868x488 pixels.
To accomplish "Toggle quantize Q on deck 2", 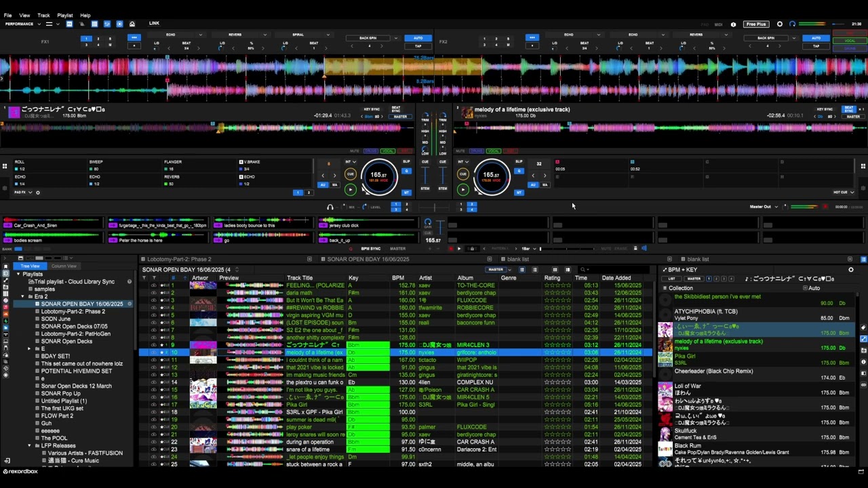I will (x=519, y=171).
